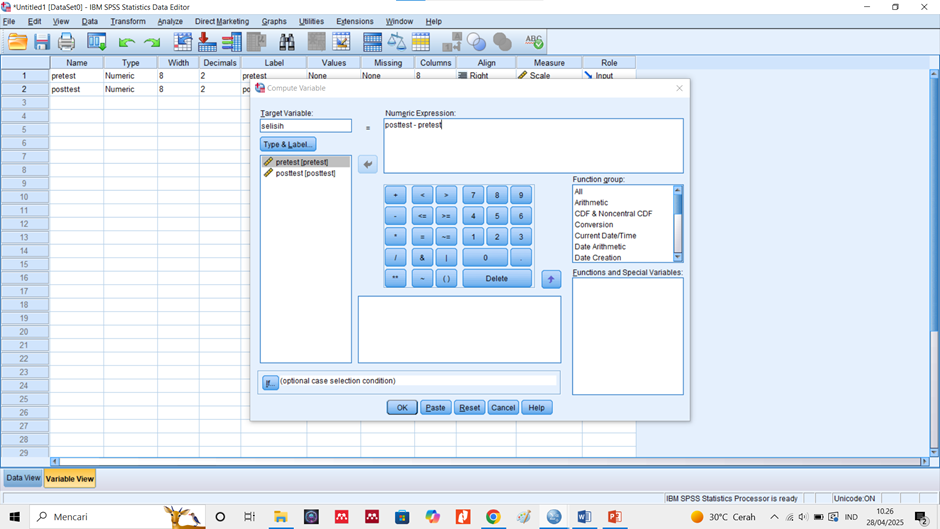This screenshot has width=940, height=529.
Task: Click the horizontal scrollbar right arrow
Action: click(x=925, y=461)
